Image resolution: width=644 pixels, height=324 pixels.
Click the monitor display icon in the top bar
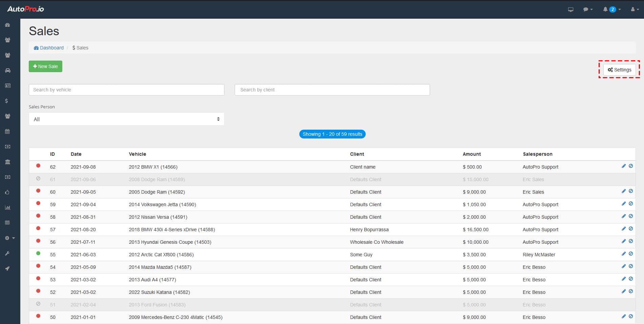pyautogui.click(x=571, y=9)
